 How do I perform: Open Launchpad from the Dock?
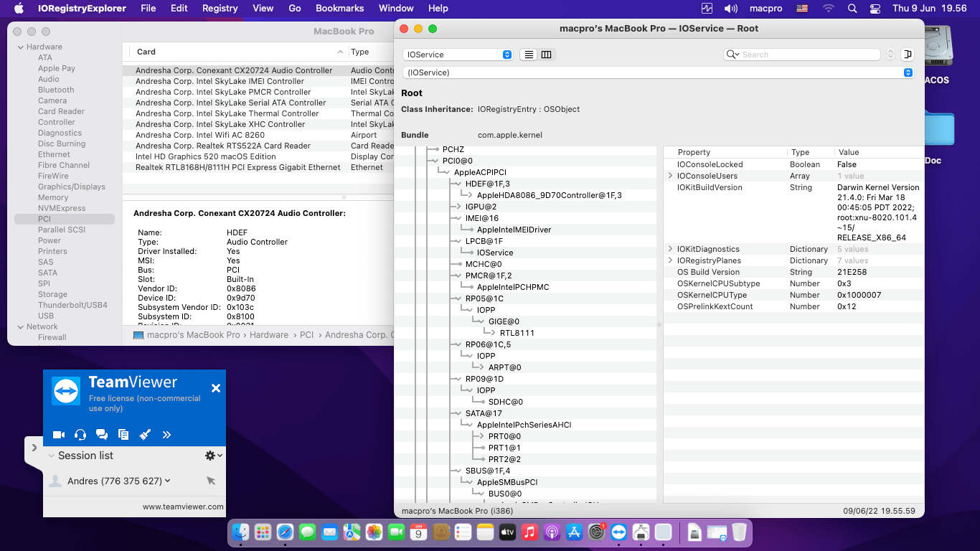(263, 532)
